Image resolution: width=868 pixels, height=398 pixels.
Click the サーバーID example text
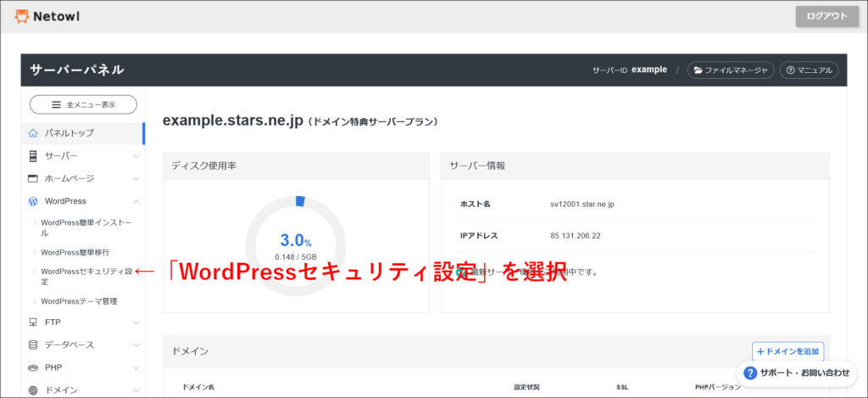coord(630,70)
